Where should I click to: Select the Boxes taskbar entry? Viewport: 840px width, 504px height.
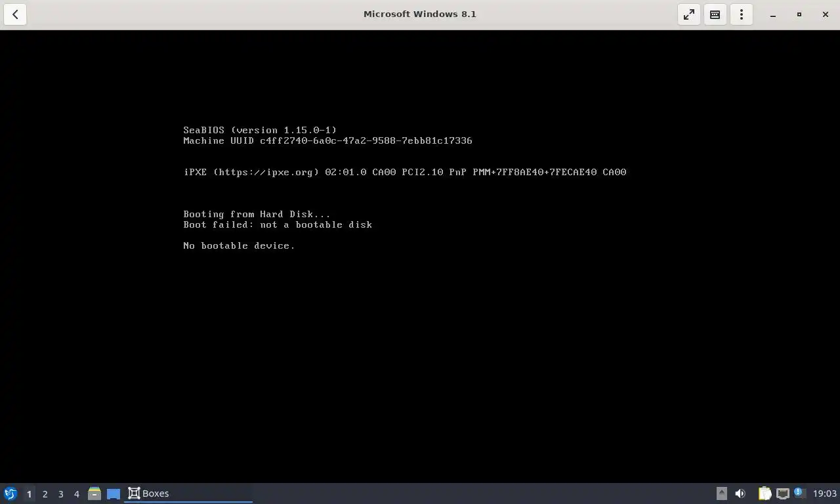pos(189,493)
